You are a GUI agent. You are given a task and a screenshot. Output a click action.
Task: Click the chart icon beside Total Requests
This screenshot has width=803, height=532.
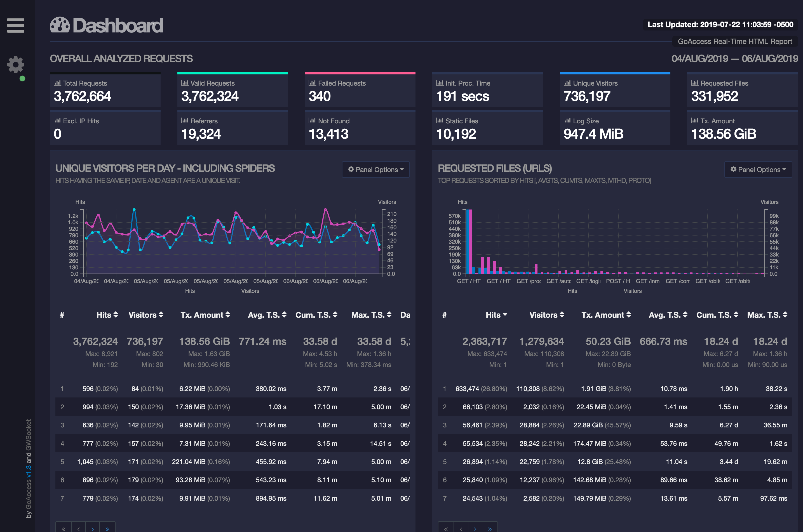point(57,83)
